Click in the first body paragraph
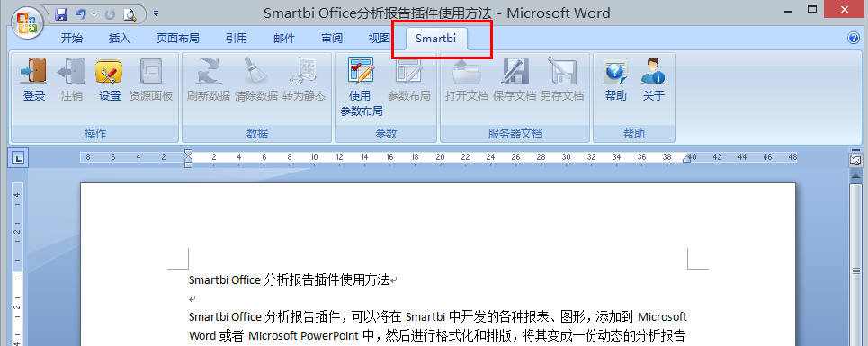 pos(437,326)
